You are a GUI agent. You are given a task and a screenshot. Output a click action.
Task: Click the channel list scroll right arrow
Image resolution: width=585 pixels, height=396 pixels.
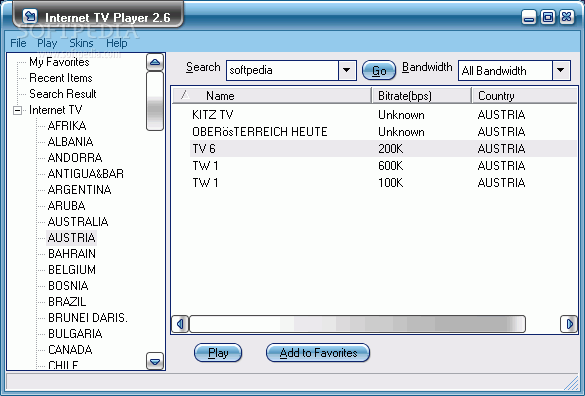click(569, 324)
